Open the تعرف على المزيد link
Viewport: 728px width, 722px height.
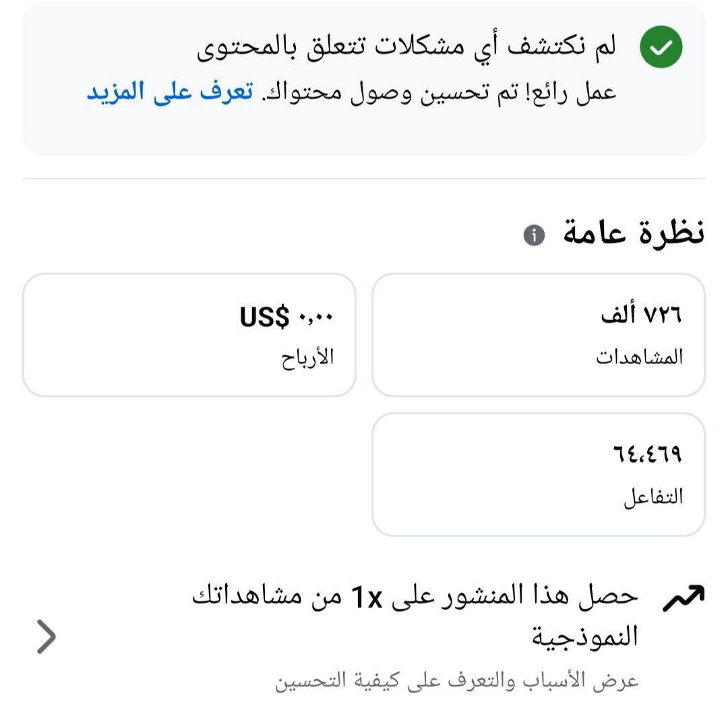click(170, 92)
